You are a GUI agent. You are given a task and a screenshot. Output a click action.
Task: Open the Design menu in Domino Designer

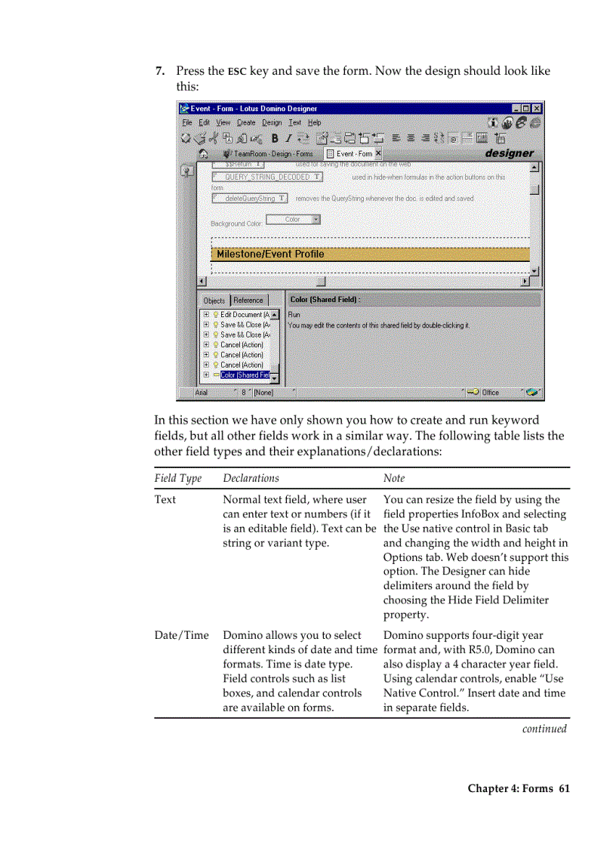pyautogui.click(x=272, y=122)
